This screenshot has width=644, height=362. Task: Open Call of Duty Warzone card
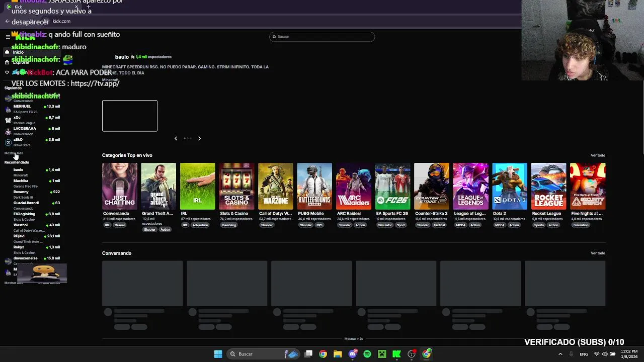coord(276,186)
